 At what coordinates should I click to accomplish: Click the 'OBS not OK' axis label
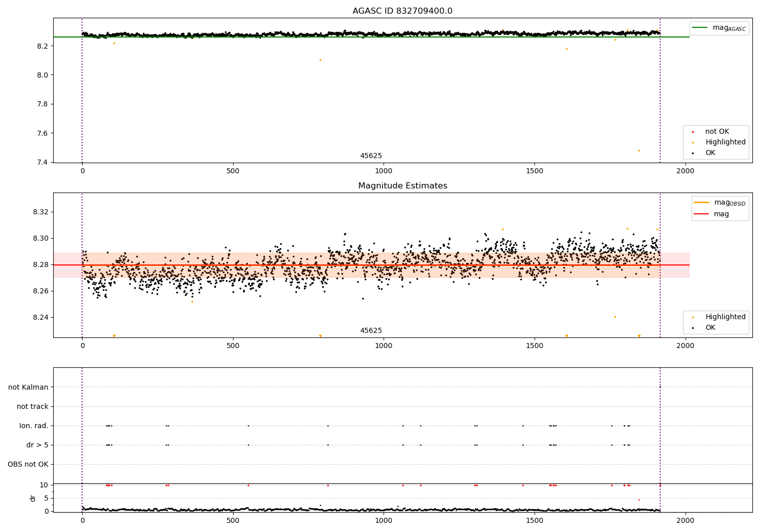tap(28, 465)
